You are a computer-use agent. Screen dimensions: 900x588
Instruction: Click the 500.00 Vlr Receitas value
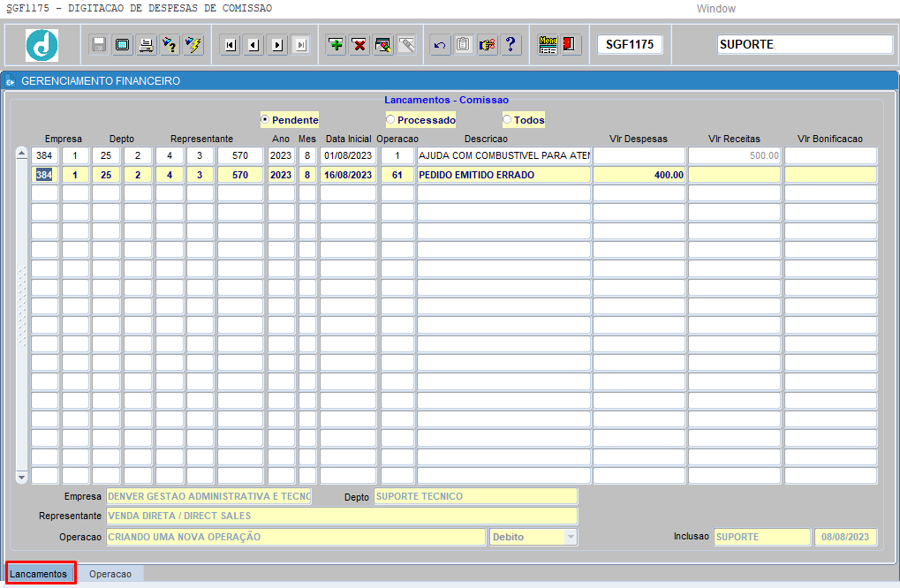(734, 155)
